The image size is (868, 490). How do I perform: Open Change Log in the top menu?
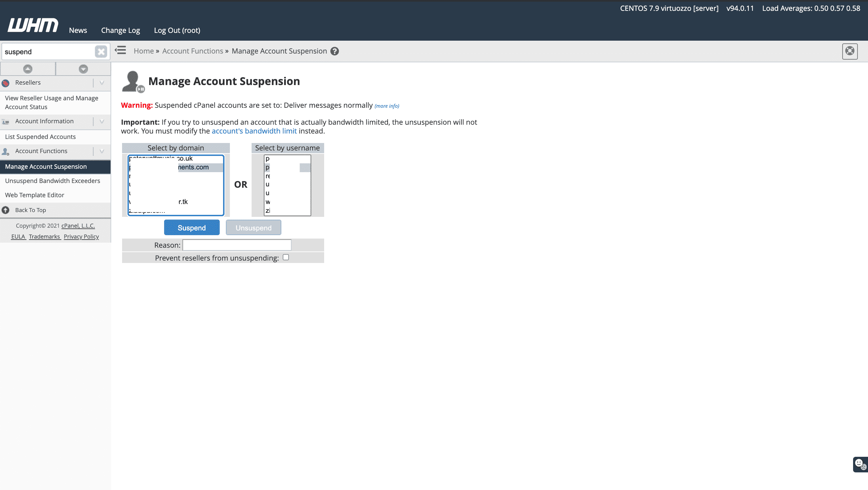tap(120, 30)
